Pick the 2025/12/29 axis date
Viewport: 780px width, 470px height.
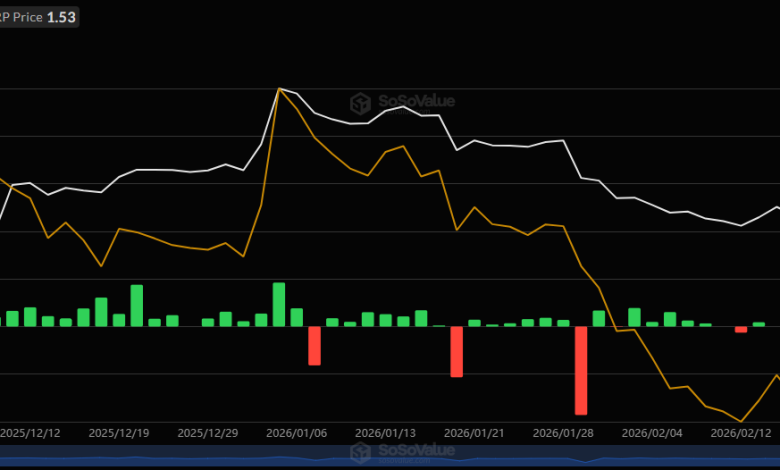207,434
